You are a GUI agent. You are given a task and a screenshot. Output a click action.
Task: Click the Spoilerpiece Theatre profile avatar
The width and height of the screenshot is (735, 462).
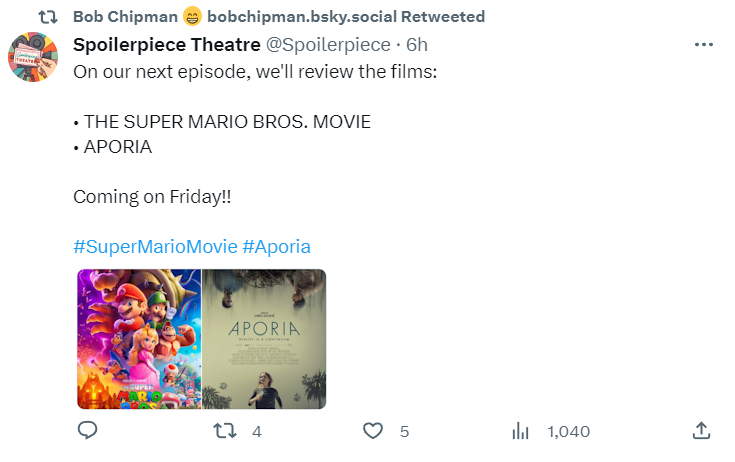33,57
